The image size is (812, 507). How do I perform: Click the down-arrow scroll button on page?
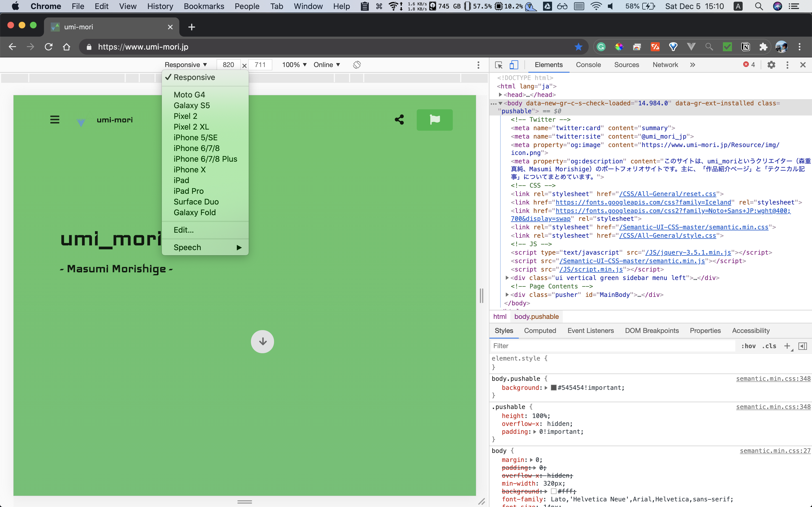point(262,341)
